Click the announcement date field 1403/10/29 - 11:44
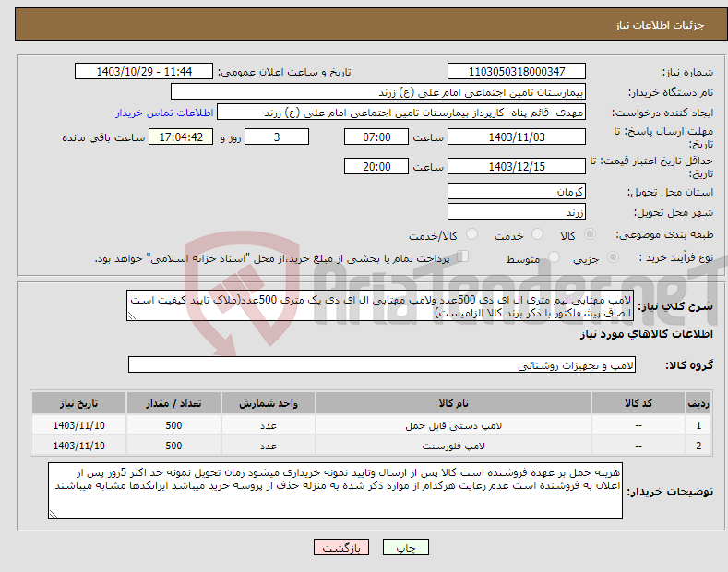Screen dimensions: 728x572 pos(144,72)
